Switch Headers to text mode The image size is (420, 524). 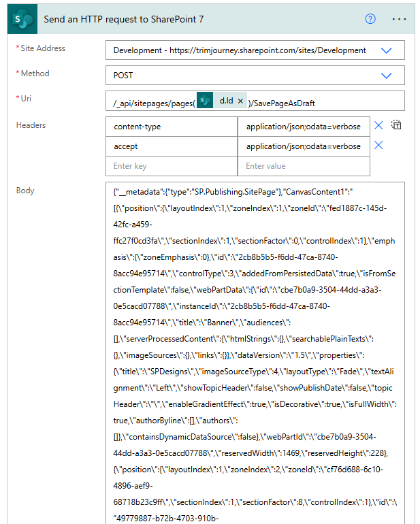click(396, 125)
